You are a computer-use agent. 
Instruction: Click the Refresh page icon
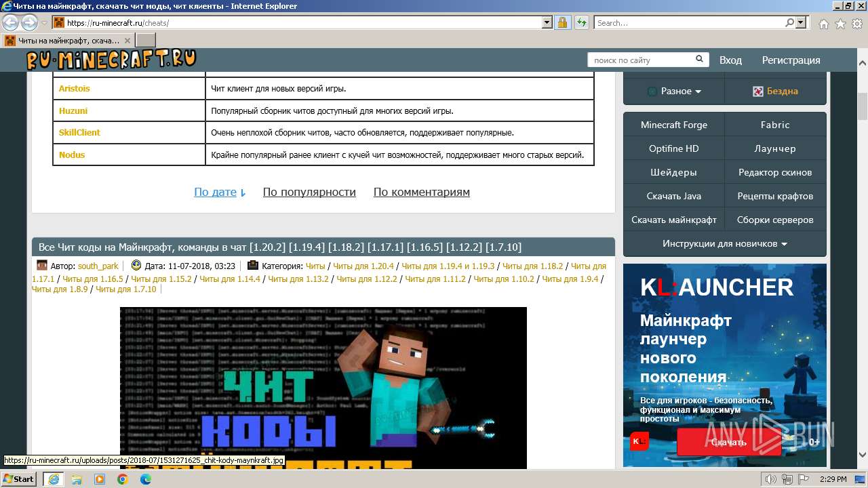(581, 22)
